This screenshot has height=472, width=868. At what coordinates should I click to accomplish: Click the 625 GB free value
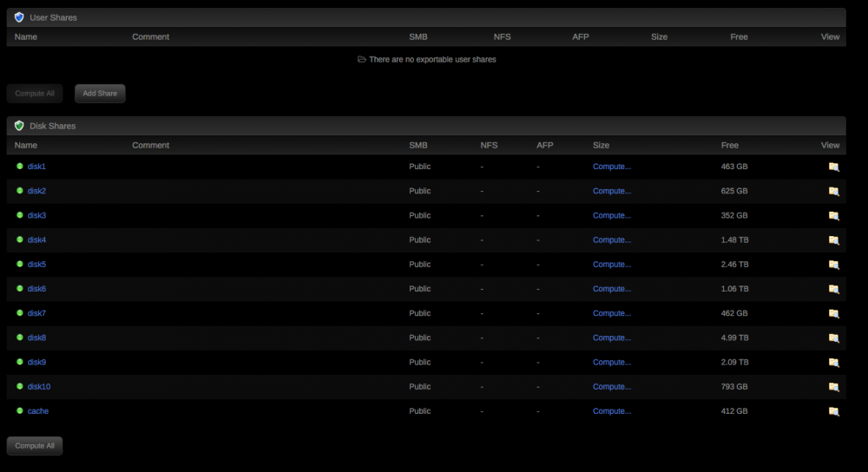click(x=734, y=191)
